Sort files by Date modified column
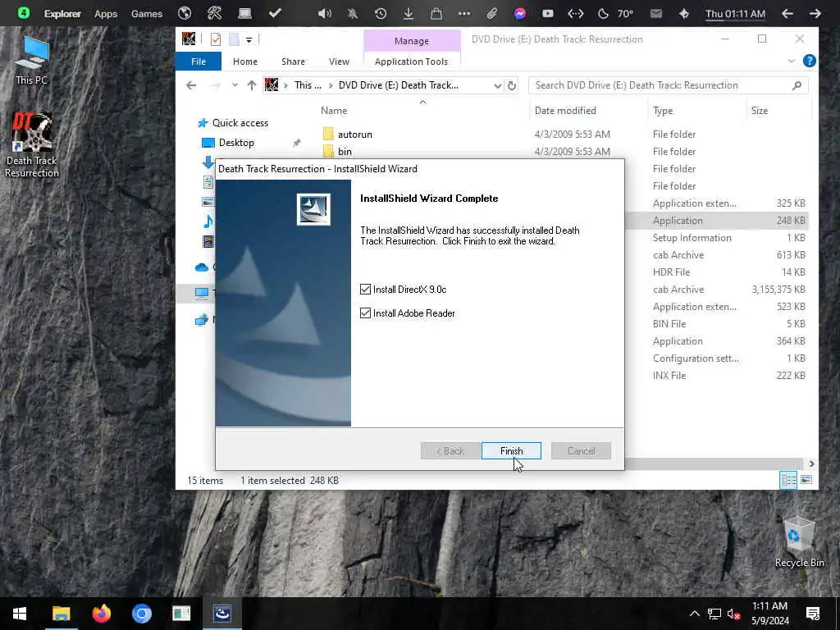Screen dimensions: 840x630 [x=565, y=111]
